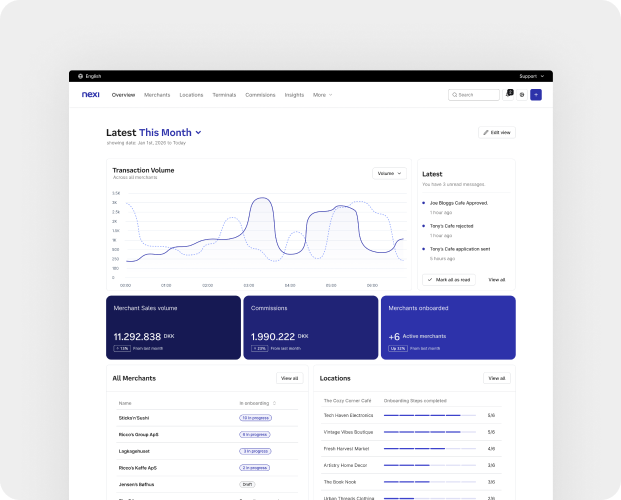Click the nexi logo
This screenshot has height=500, width=621.
click(90, 95)
